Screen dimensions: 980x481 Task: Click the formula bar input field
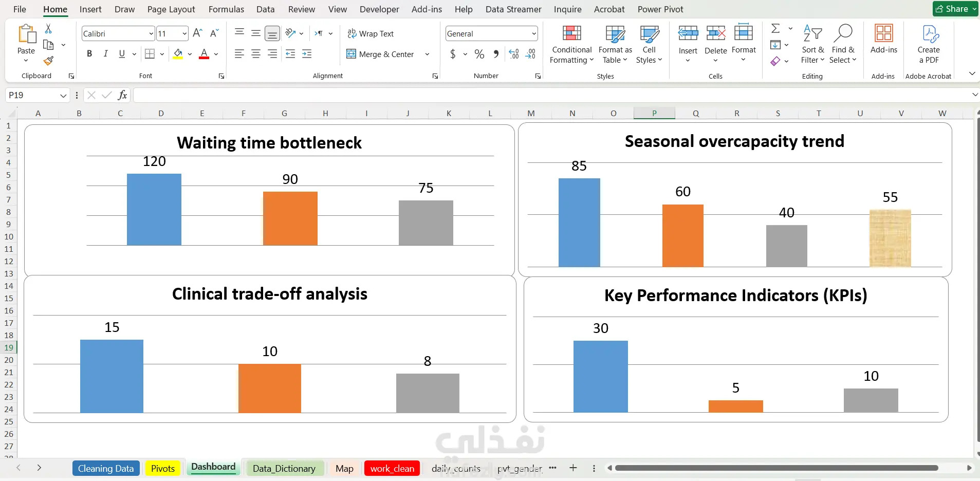coord(552,95)
